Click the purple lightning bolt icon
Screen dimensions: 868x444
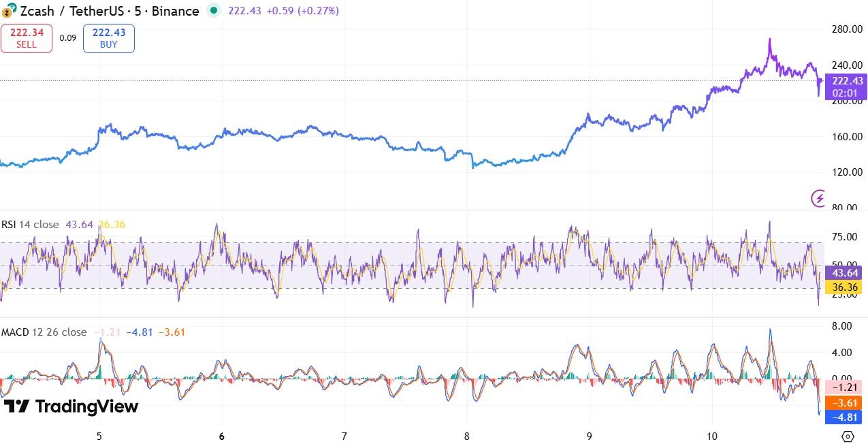tap(818, 198)
